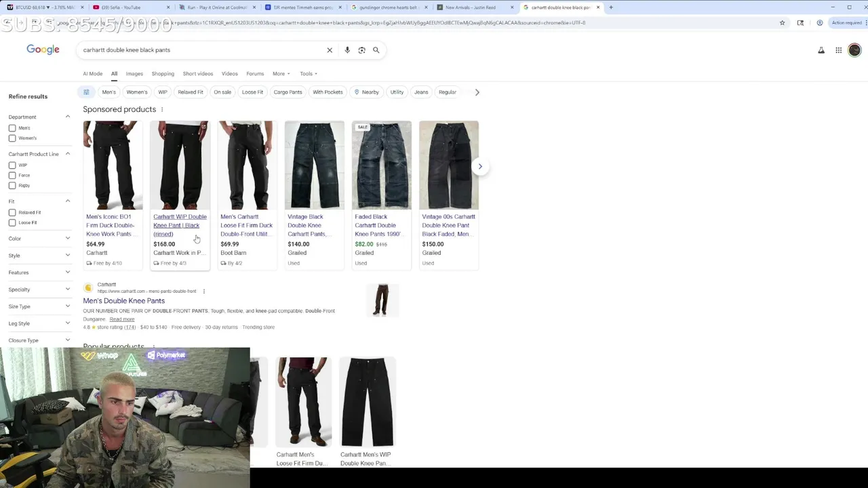Switch to Images search tab
This screenshot has height=488, width=868.
click(134, 74)
